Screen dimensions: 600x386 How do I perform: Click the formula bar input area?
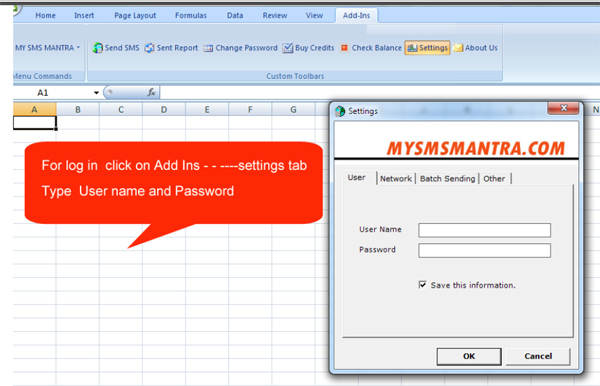379,93
